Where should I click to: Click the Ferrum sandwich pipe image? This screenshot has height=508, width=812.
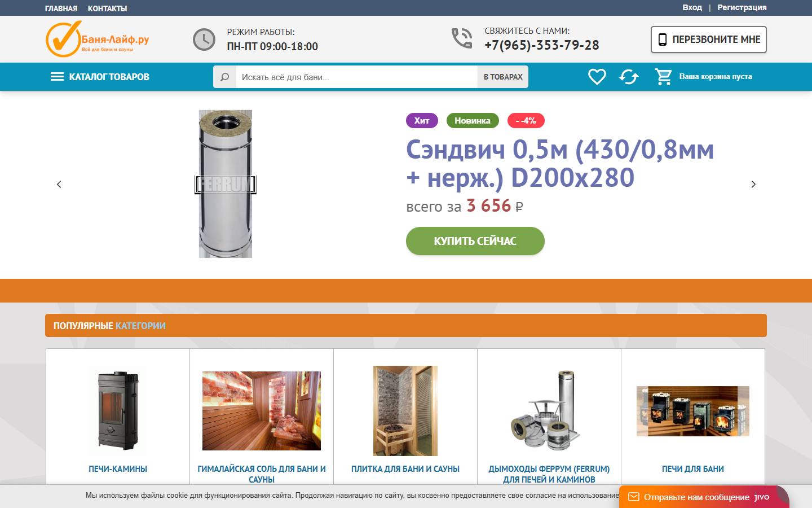(x=226, y=184)
